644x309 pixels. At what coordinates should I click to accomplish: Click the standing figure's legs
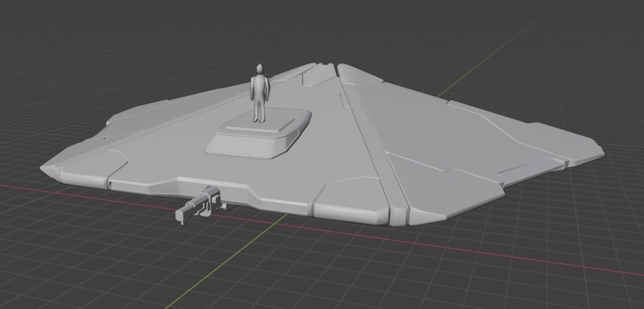[258, 110]
